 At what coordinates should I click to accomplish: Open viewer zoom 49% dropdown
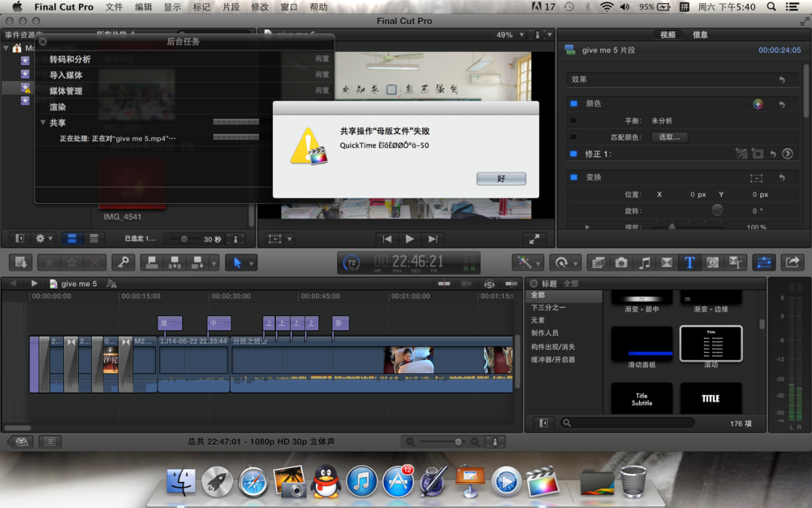pyautogui.click(x=510, y=35)
